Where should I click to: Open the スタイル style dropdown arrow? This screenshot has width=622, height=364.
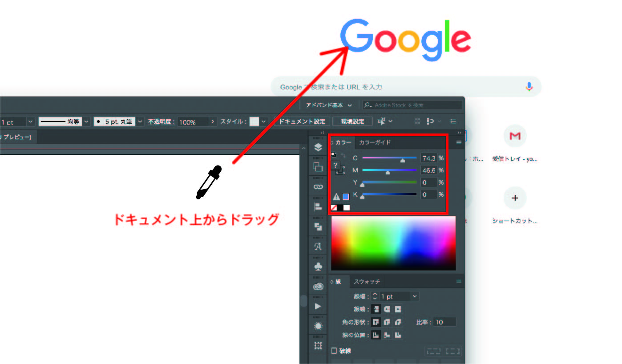pyautogui.click(x=264, y=121)
